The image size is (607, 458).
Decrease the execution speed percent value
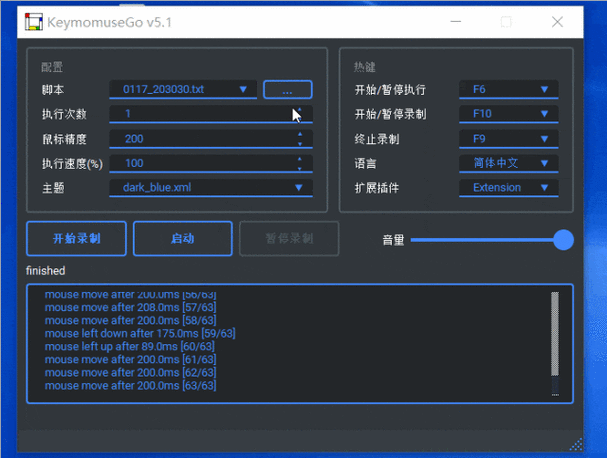click(x=300, y=168)
